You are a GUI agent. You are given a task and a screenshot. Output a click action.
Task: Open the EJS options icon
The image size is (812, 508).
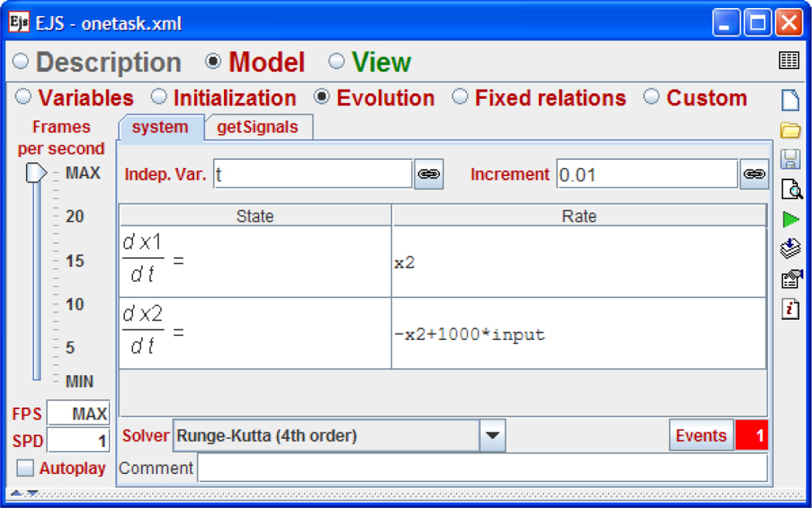click(790, 278)
